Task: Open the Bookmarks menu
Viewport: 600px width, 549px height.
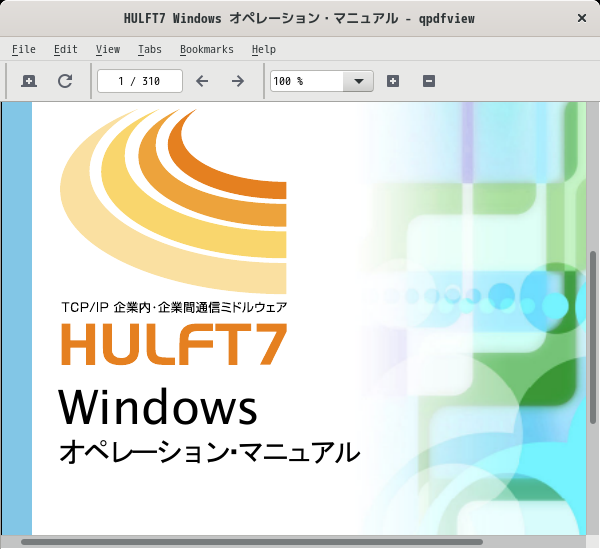Action: (207, 49)
